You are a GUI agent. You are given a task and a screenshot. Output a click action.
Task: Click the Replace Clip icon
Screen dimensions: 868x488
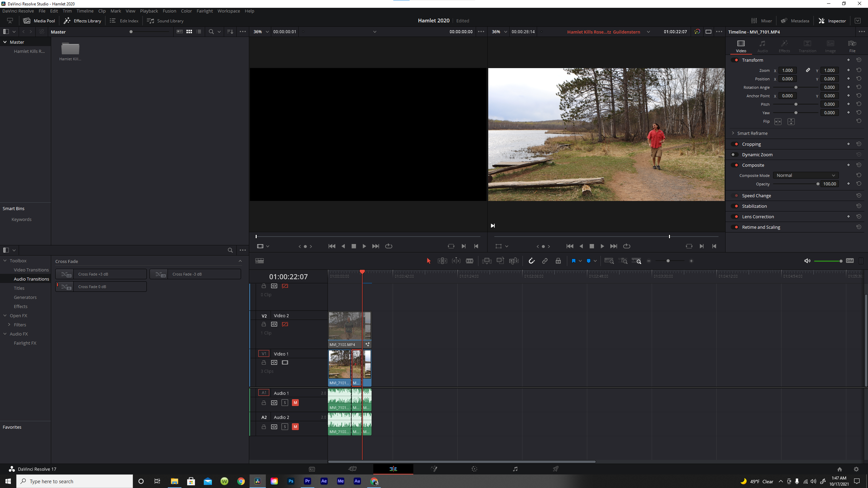tap(514, 261)
